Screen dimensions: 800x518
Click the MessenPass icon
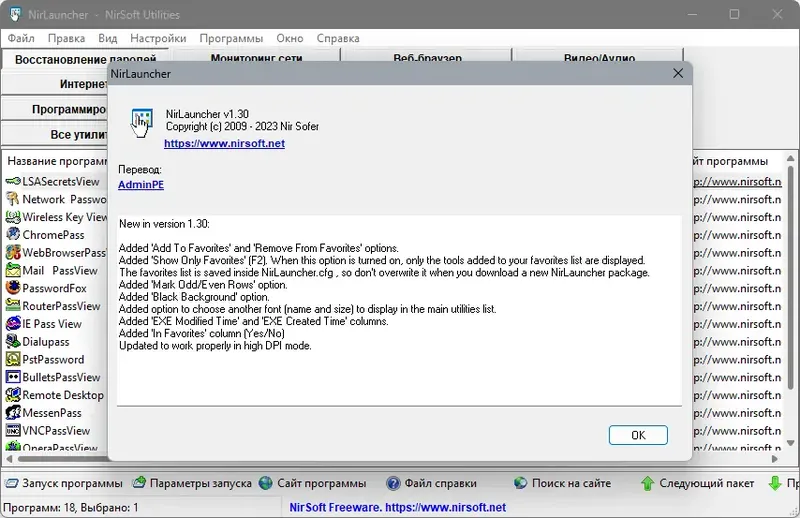(13, 413)
